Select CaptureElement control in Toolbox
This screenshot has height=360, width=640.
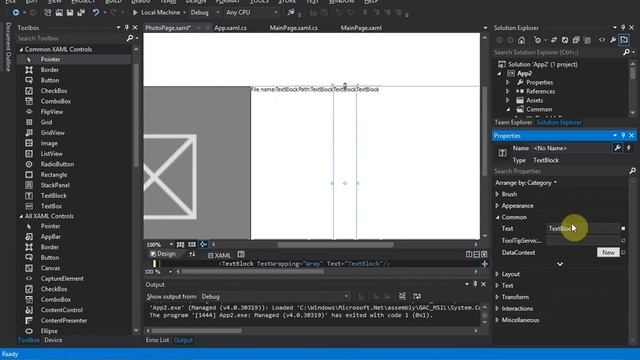point(62,279)
